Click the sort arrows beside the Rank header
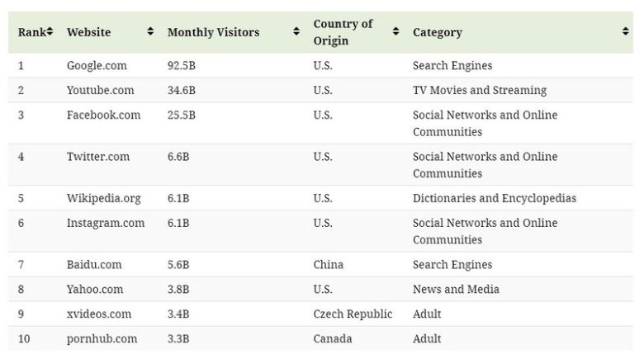 50,32
